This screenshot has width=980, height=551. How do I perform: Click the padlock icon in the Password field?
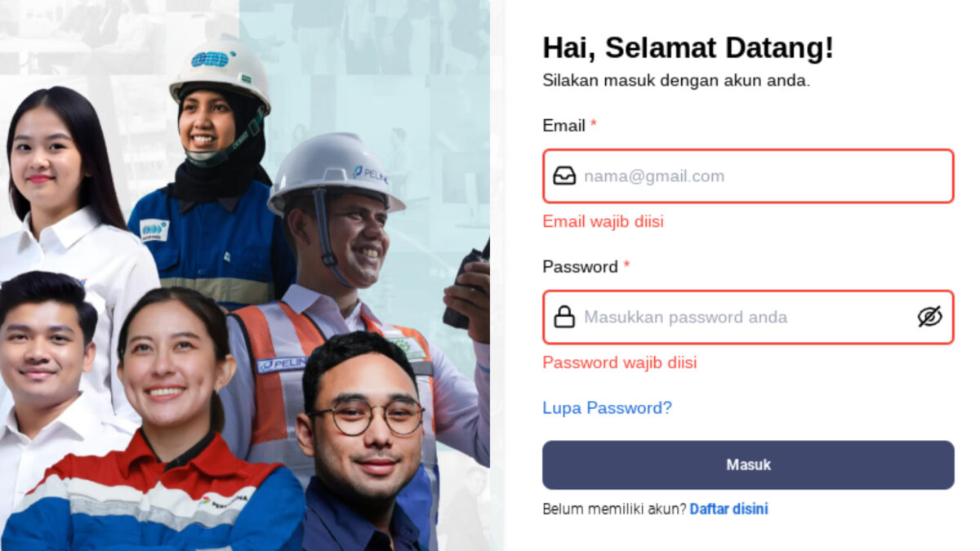coord(564,317)
